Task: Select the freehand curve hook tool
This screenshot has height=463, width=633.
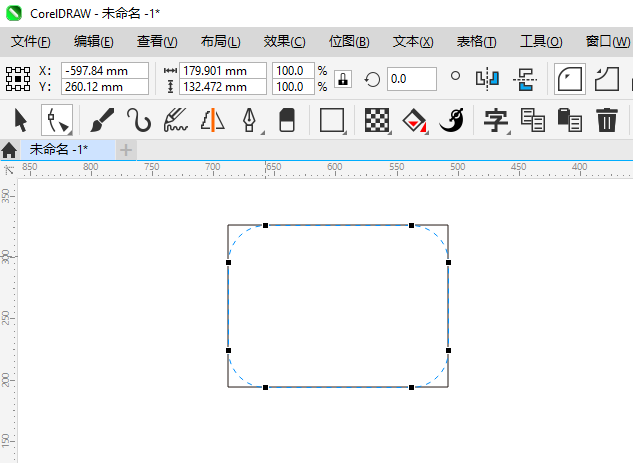Action: click(139, 120)
